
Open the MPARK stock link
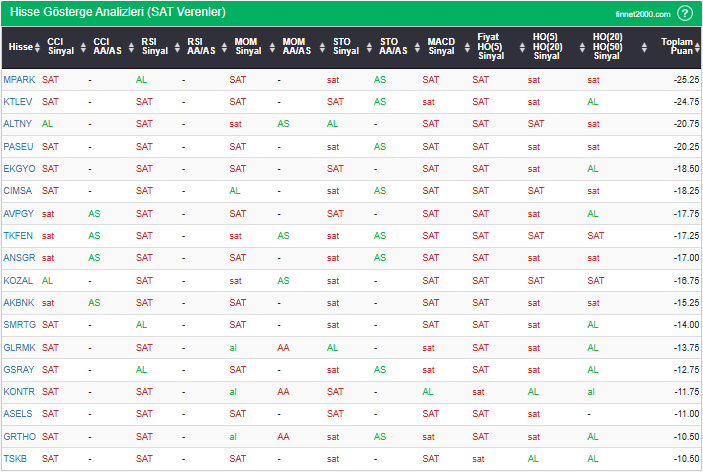coord(18,79)
